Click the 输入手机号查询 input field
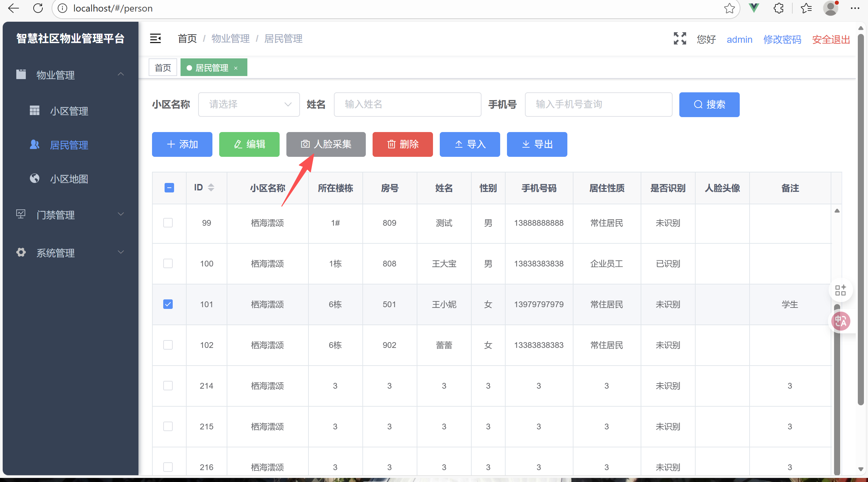 598,105
